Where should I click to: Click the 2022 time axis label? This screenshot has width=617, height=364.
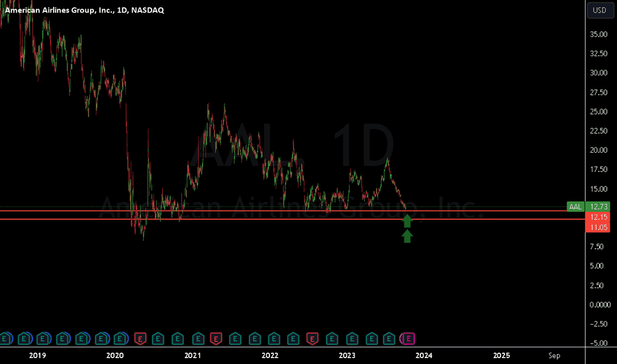pyautogui.click(x=270, y=355)
